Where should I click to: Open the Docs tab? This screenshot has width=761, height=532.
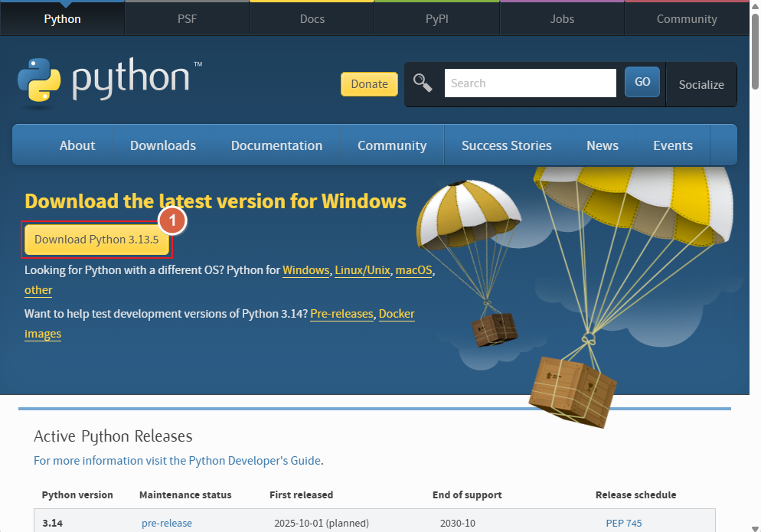[x=312, y=19]
